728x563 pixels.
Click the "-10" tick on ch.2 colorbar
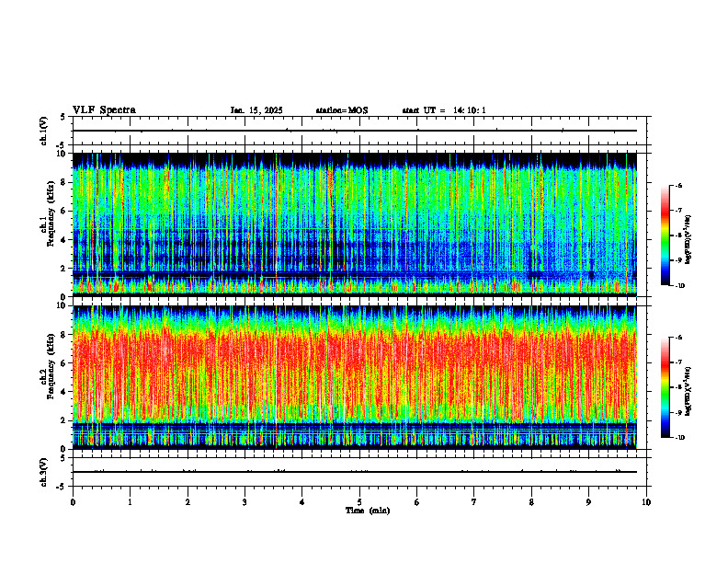679,438
